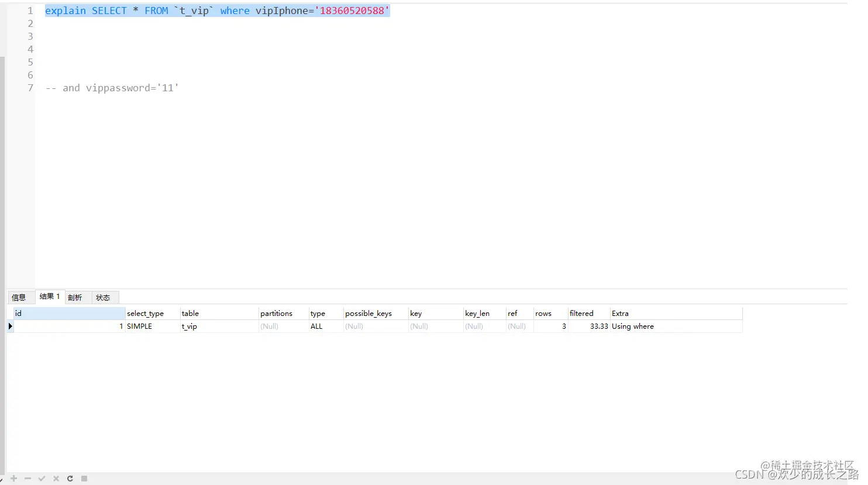The image size is (868, 485).
Task: Click the ref column header
Action: click(519, 314)
